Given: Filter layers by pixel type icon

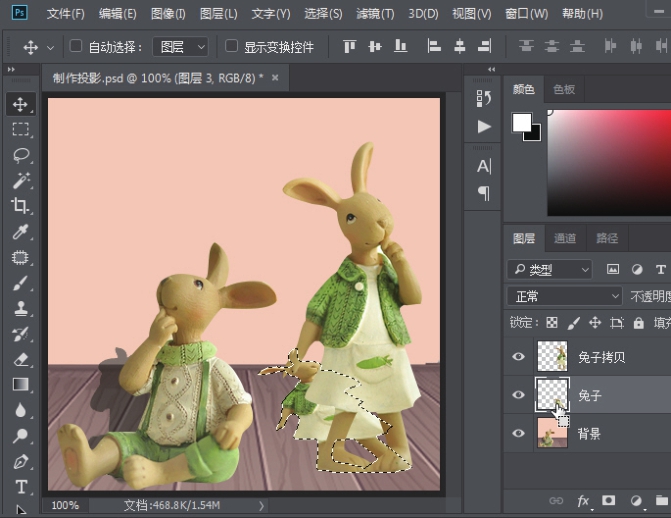Looking at the screenshot, I should pyautogui.click(x=613, y=269).
